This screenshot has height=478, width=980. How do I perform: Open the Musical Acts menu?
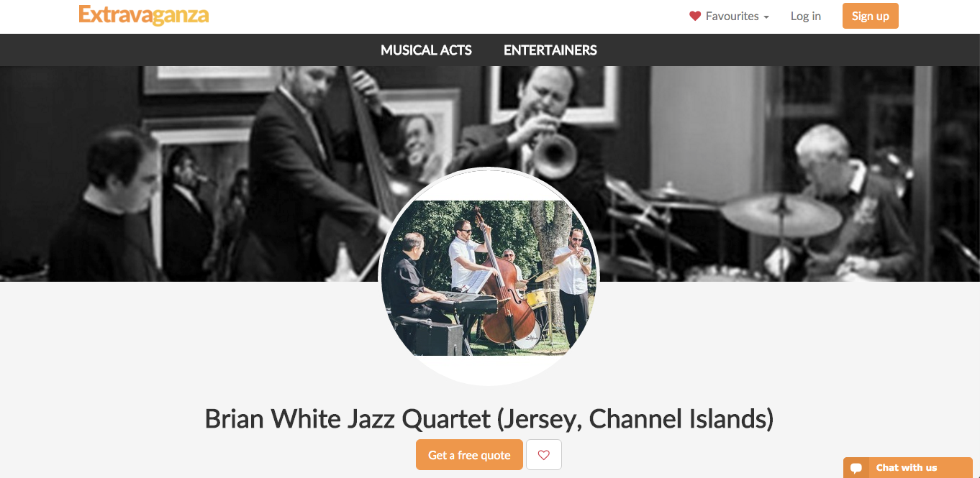coord(426,50)
